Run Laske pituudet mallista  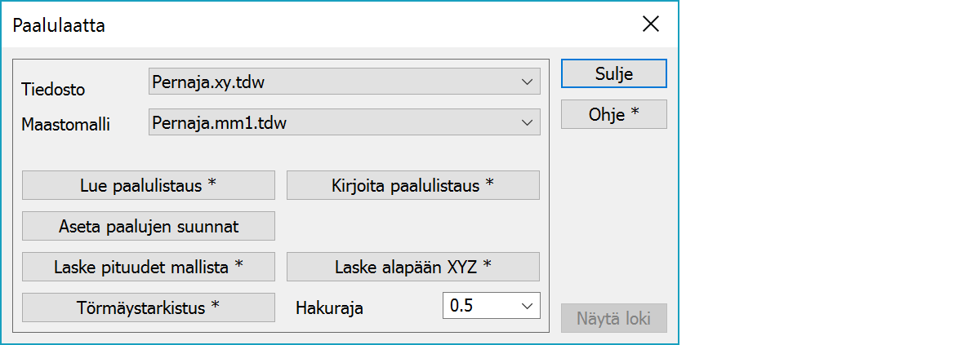click(148, 267)
